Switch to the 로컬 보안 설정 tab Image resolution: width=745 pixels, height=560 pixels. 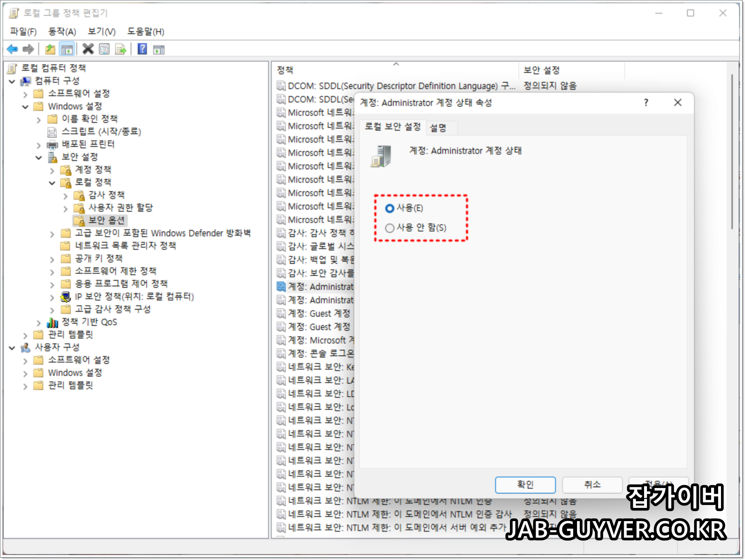392,127
